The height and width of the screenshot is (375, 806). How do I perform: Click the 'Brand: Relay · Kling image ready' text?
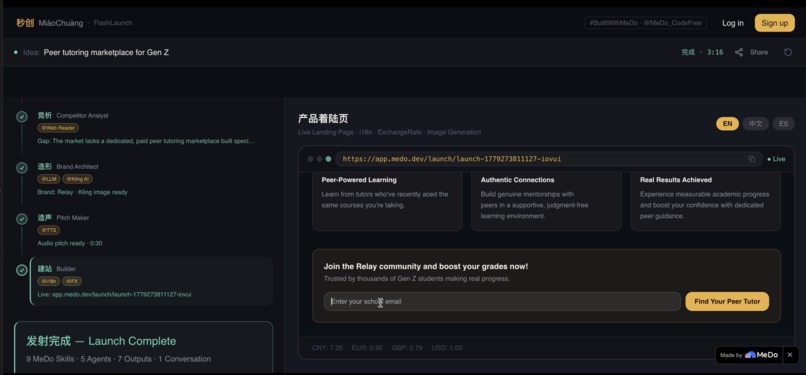(82, 192)
